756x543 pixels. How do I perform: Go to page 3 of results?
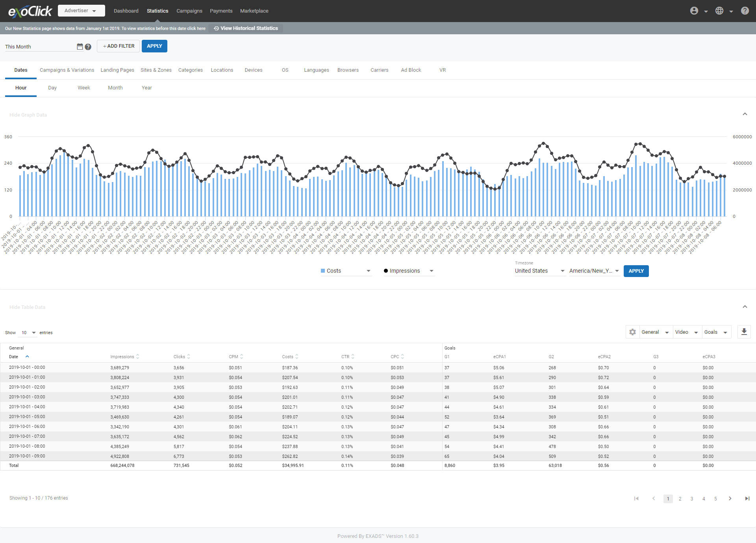point(692,499)
